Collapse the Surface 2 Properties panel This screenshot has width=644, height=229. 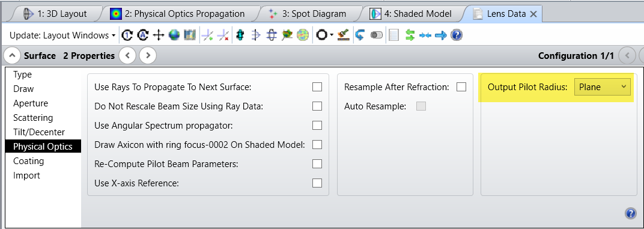[x=13, y=55]
